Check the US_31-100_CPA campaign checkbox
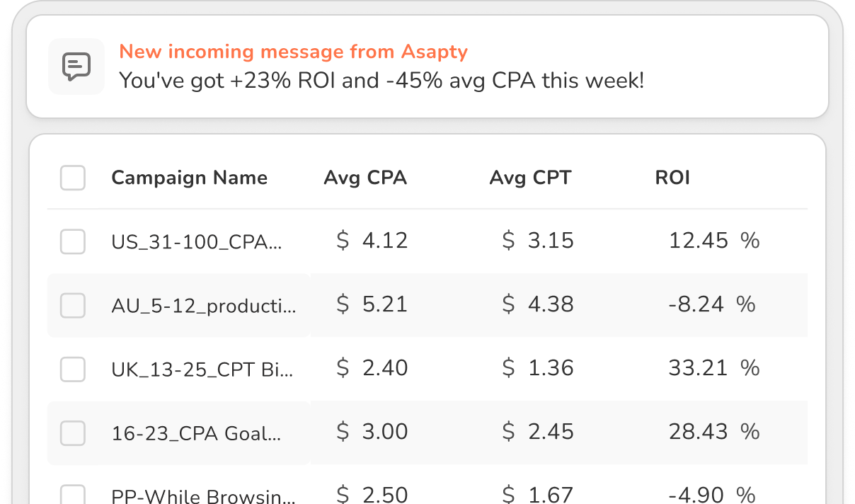855x504 pixels. (x=73, y=241)
